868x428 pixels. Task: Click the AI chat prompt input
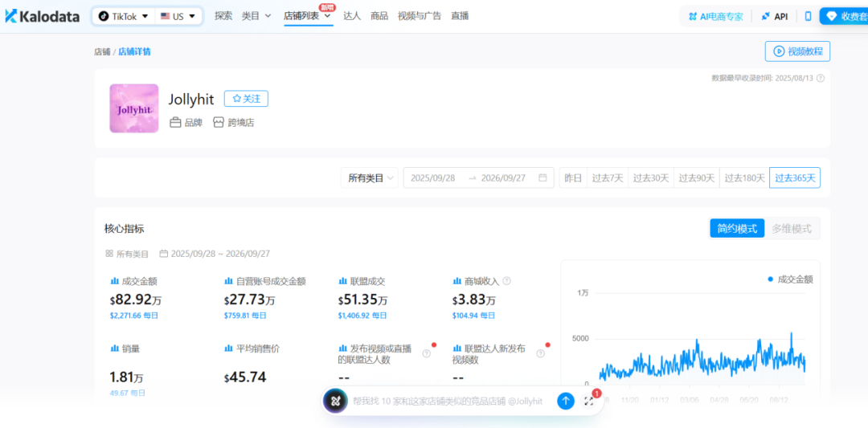pyautogui.click(x=448, y=401)
